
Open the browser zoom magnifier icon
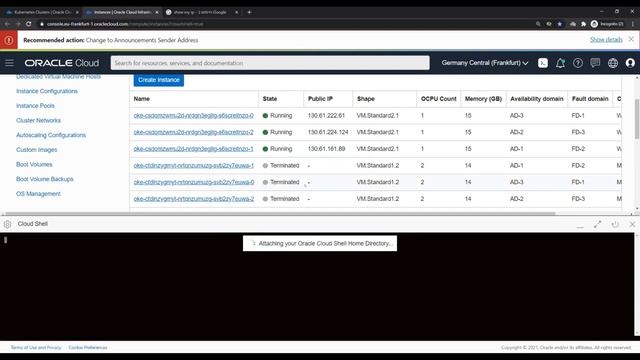tap(538, 24)
